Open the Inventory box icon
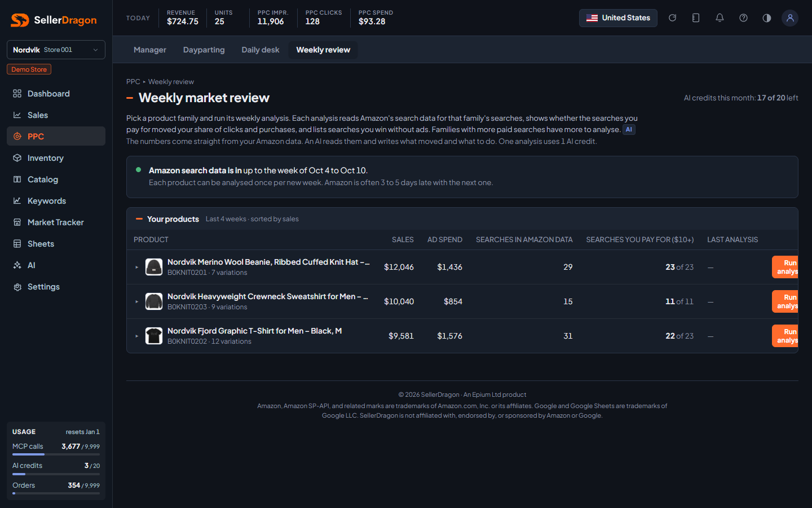The image size is (812, 508). point(17,158)
